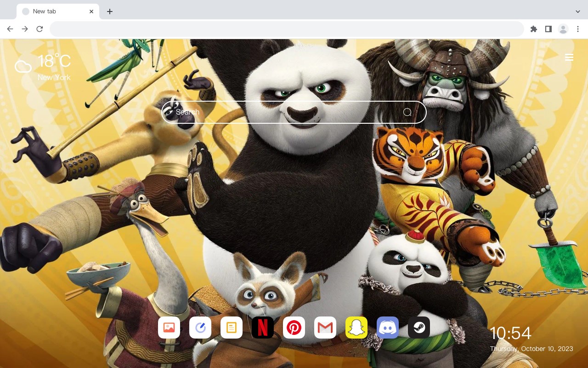Toggle the browser side panel
Screen dimensions: 588x368
click(x=548, y=29)
